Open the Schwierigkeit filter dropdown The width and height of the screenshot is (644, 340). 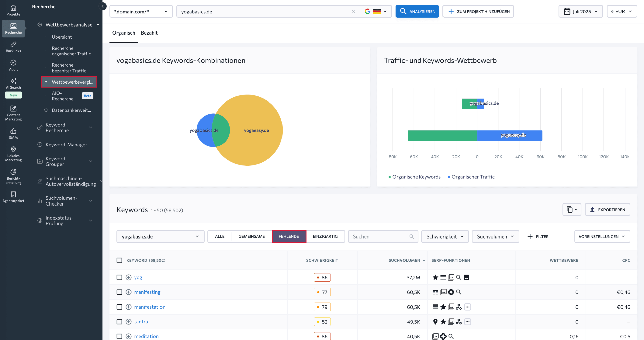[445, 236]
